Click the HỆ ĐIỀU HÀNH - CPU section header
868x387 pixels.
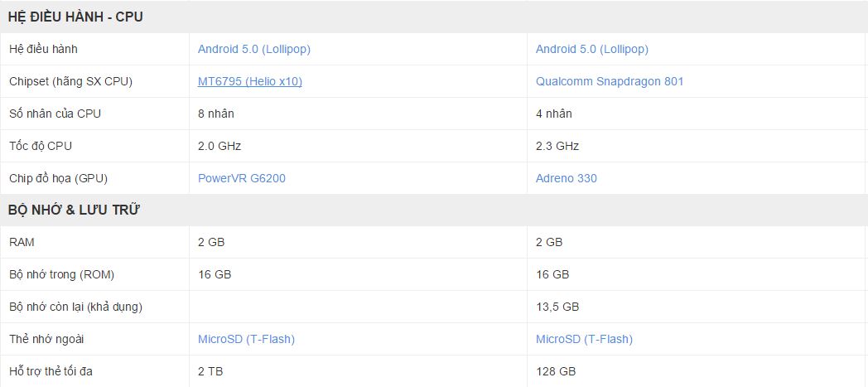75,17
